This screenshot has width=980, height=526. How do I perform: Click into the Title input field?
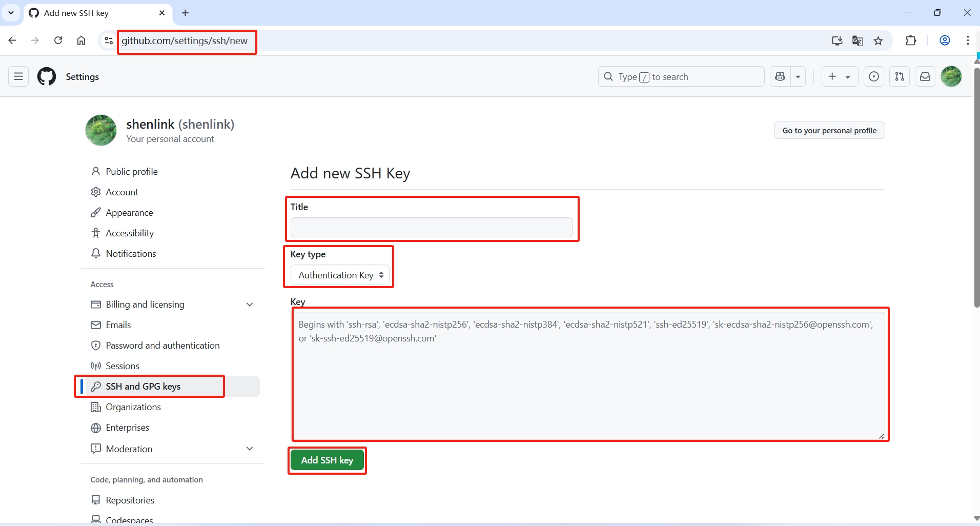click(x=431, y=228)
